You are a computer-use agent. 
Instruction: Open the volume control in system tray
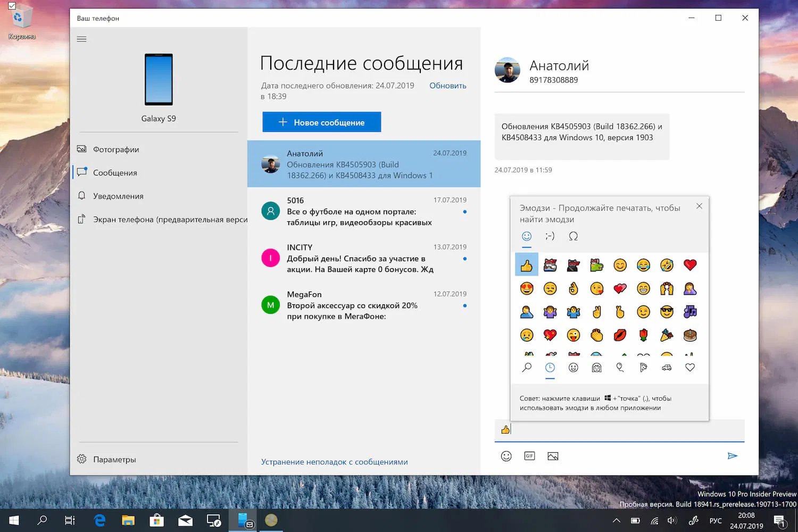pos(672,520)
